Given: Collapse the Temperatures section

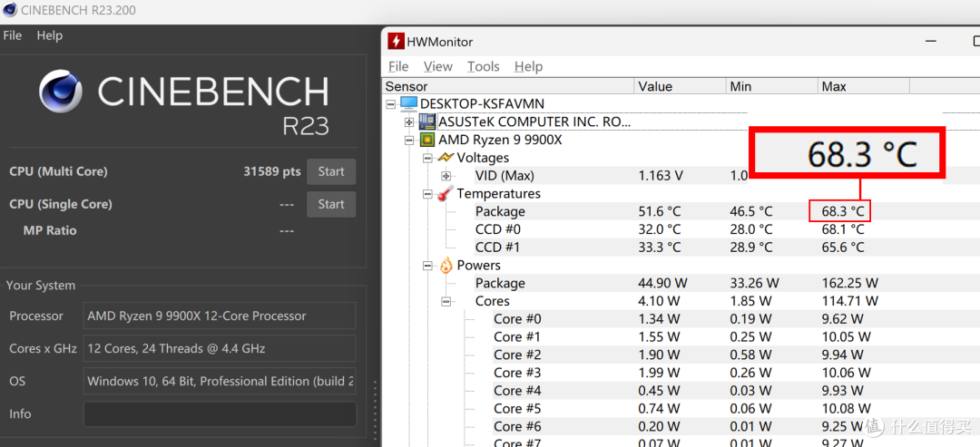Looking at the screenshot, I should click(x=427, y=194).
